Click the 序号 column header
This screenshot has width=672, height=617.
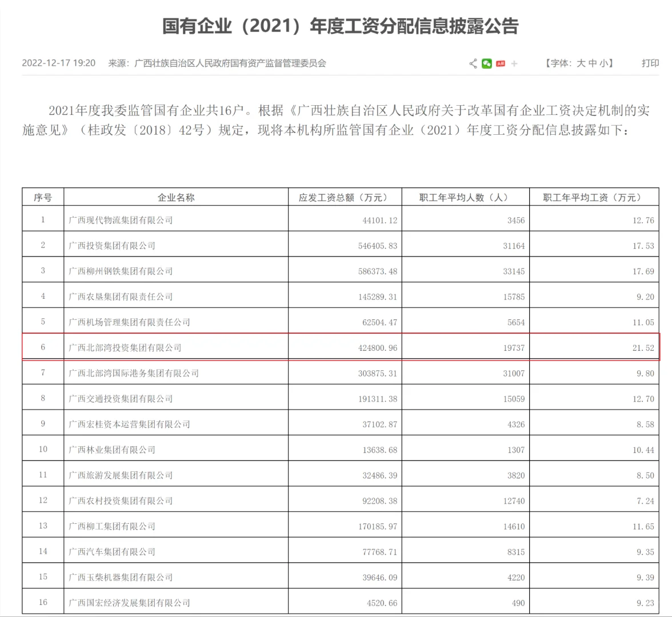(x=43, y=197)
